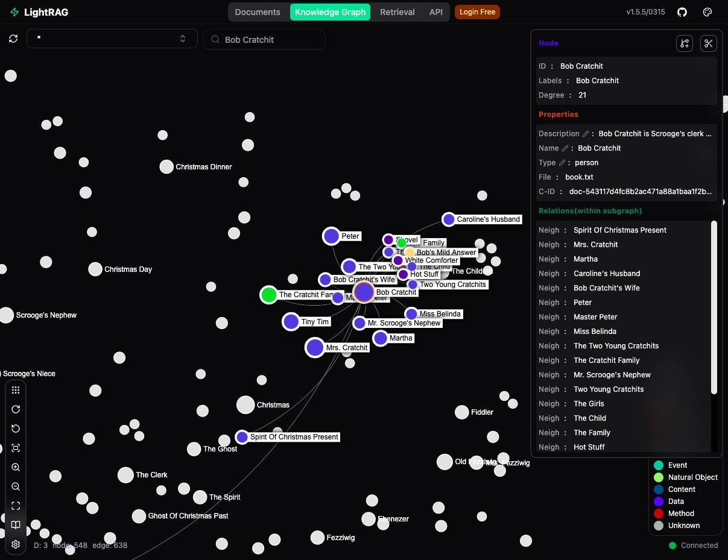Click the theme palette icon
The width and height of the screenshot is (728, 560).
[x=708, y=12]
